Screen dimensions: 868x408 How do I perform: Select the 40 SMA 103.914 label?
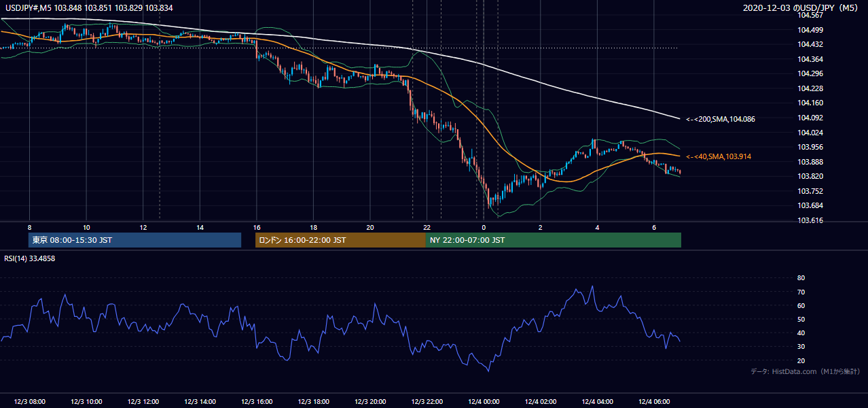pyautogui.click(x=719, y=156)
